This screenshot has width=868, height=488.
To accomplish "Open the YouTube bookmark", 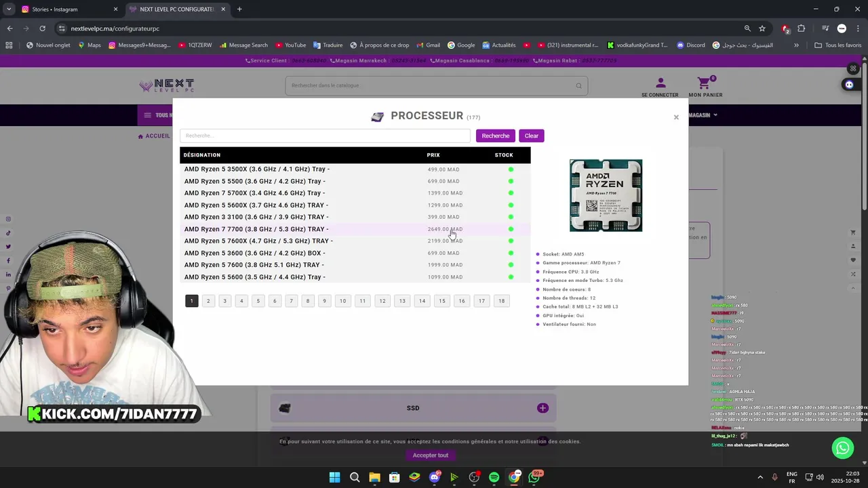I will tap(290, 45).
